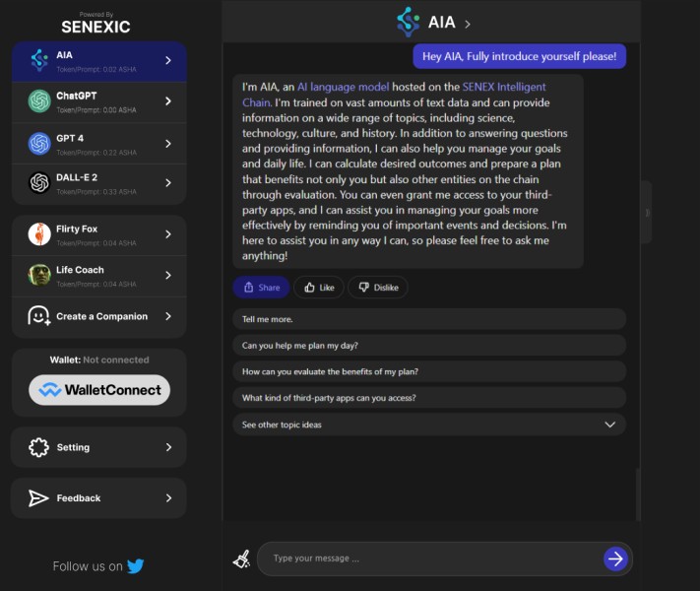Click the thumbs-up icon
This screenshot has width=700, height=591.
click(x=309, y=288)
